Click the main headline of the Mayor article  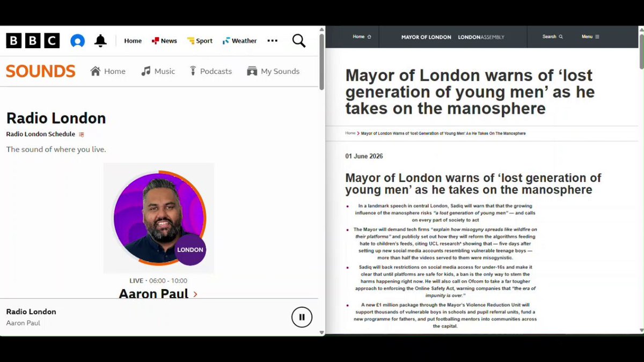(x=470, y=92)
